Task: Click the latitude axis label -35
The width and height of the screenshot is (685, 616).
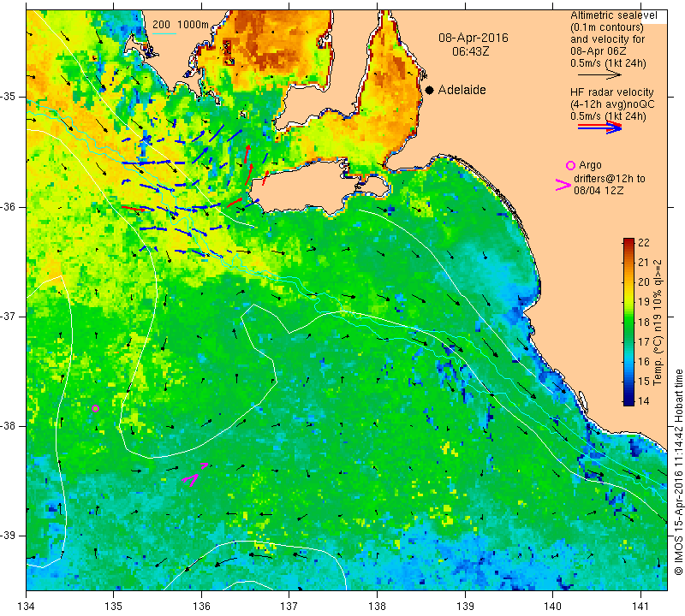Action: tap(9, 97)
